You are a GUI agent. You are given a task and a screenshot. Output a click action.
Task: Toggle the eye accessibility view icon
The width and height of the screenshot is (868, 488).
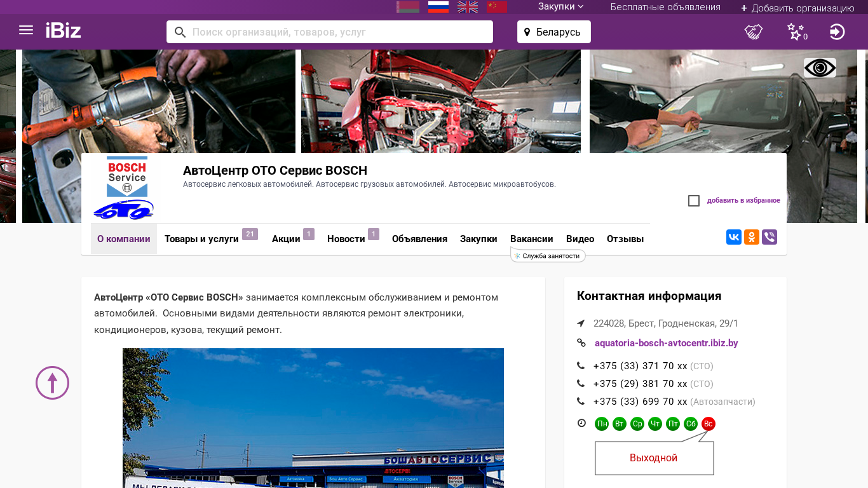pyautogui.click(x=820, y=68)
